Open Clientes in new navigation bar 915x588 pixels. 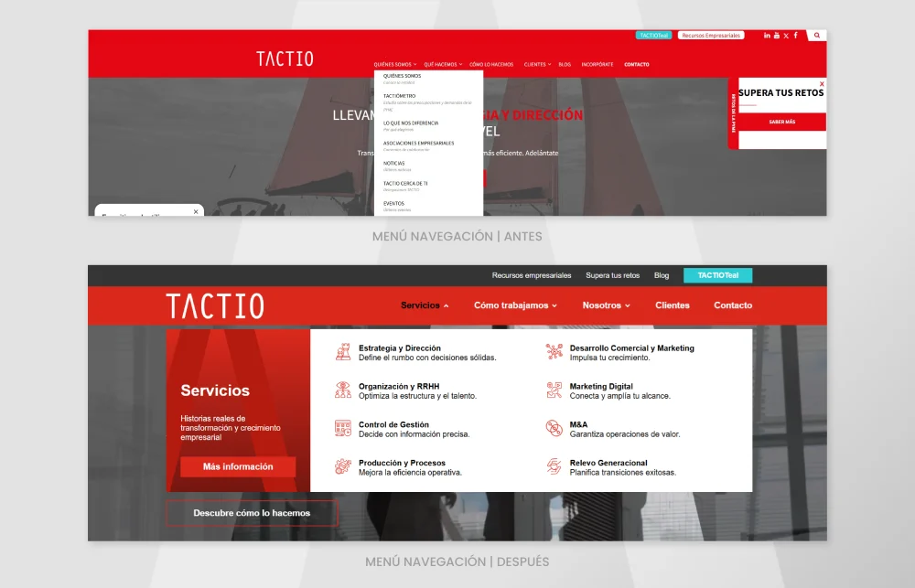673,305
